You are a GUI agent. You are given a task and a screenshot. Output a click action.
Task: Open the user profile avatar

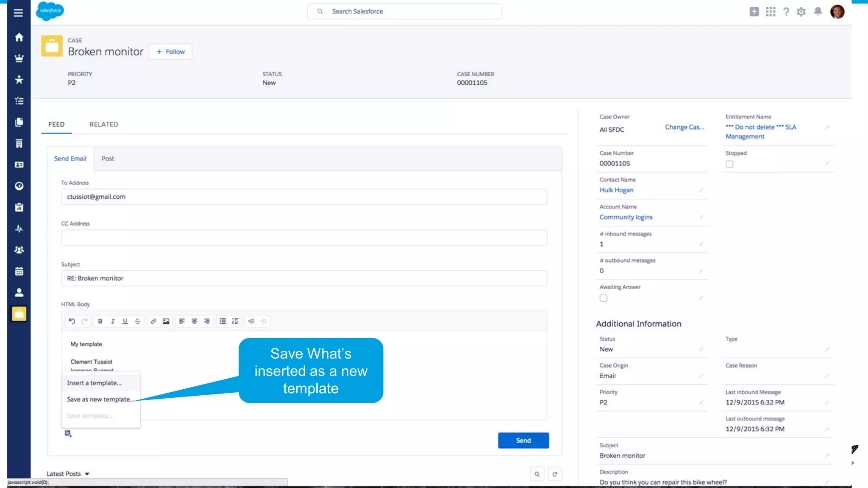pos(837,11)
